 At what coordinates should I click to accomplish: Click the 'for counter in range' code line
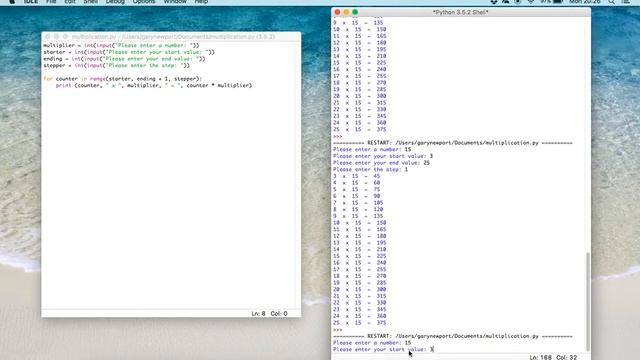(x=122, y=79)
